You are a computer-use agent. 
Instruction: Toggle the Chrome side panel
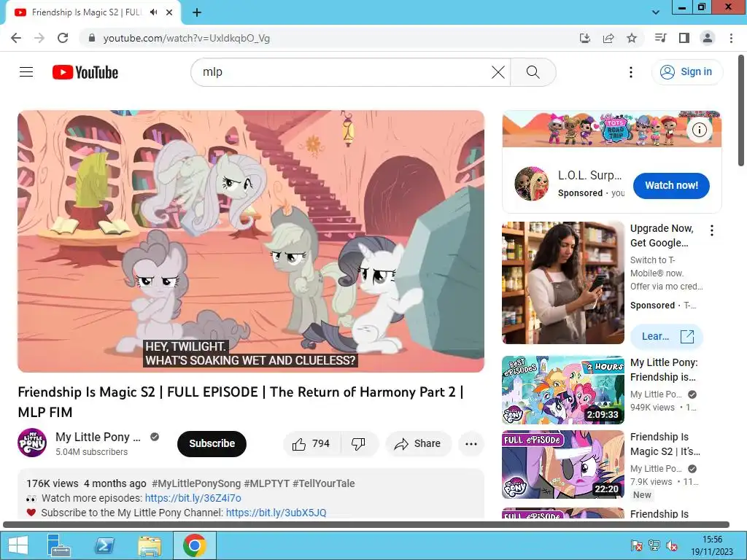(x=684, y=38)
